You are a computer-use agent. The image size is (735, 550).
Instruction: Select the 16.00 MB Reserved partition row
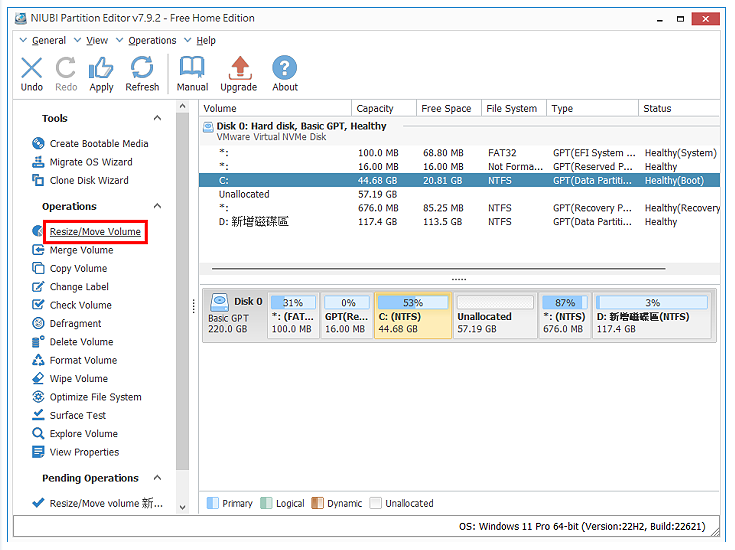coord(459,166)
